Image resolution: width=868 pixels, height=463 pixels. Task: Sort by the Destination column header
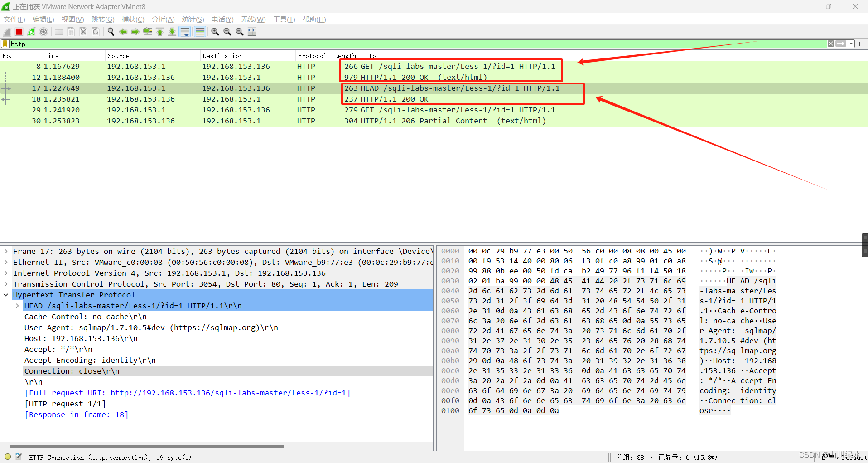coord(248,56)
